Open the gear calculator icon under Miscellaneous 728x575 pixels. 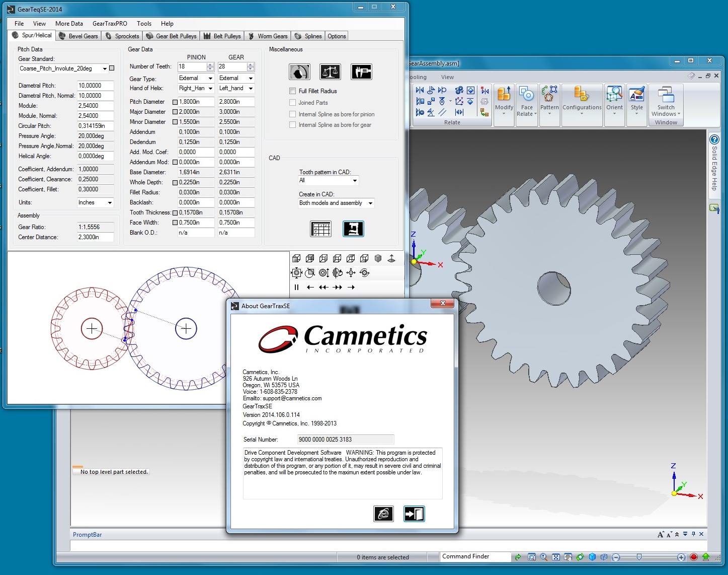click(x=299, y=72)
